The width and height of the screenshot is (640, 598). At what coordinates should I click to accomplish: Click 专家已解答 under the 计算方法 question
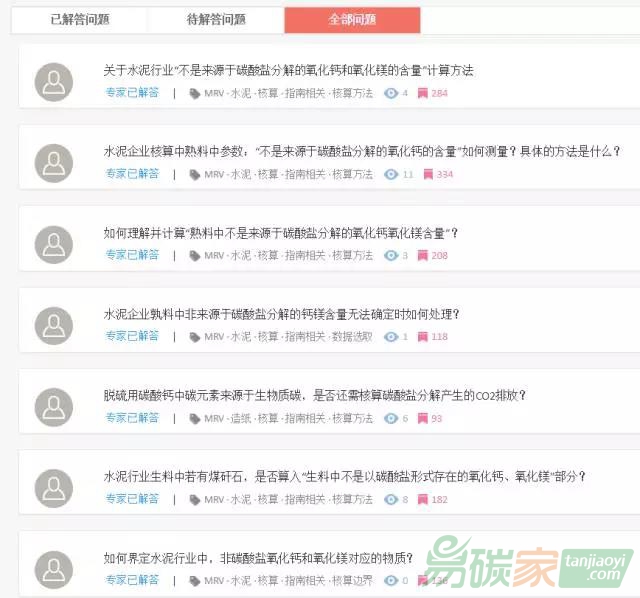tap(132, 93)
